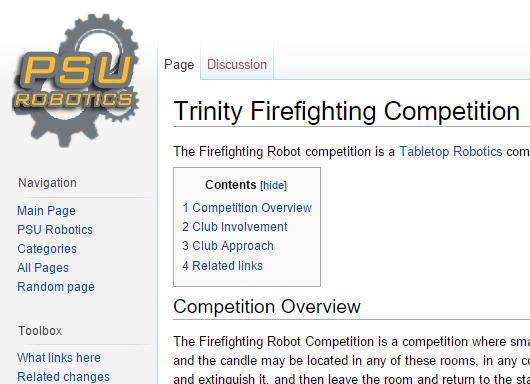Jump to Related links section

222,266
